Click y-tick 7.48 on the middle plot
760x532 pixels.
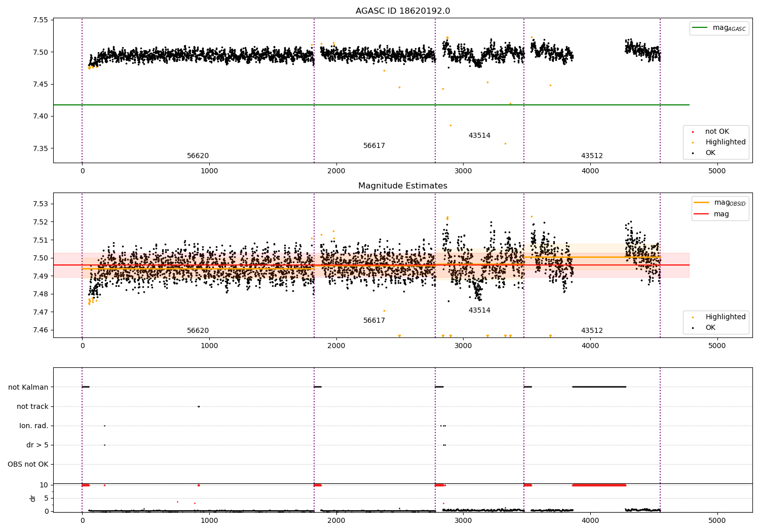coord(40,294)
